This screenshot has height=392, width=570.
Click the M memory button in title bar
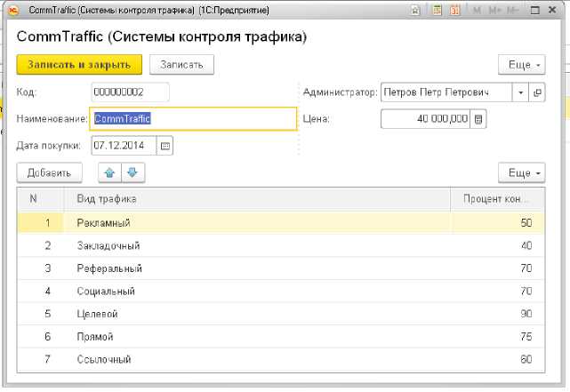click(x=478, y=10)
